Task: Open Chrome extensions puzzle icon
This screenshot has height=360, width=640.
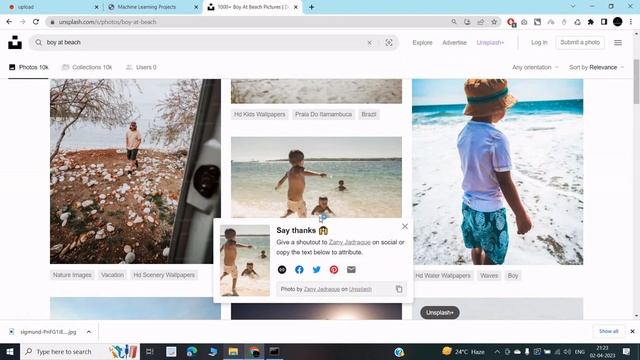Action: click(x=591, y=22)
